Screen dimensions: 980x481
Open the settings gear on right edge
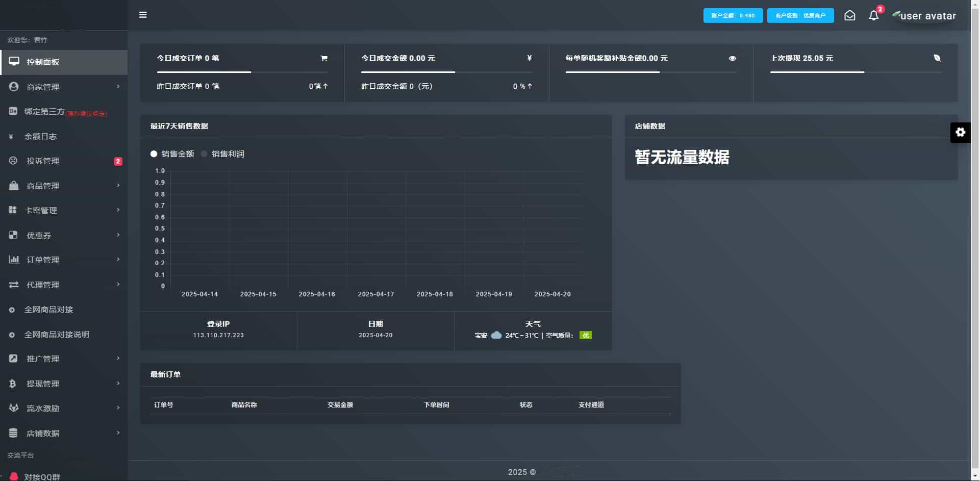coord(961,132)
